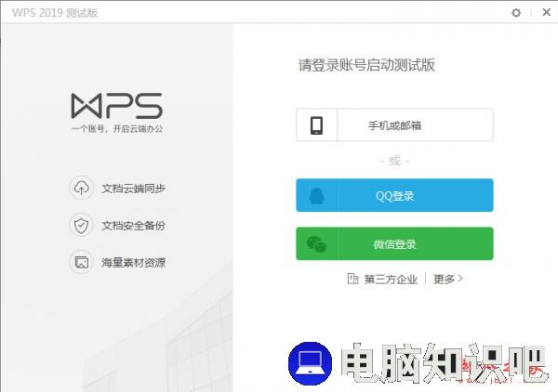Click the phone icon in login field
The image size is (558, 392).
pos(316,125)
